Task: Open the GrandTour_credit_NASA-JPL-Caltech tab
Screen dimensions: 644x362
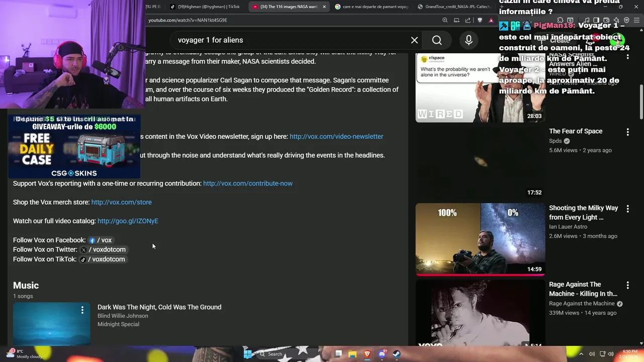Action: click(x=455, y=7)
